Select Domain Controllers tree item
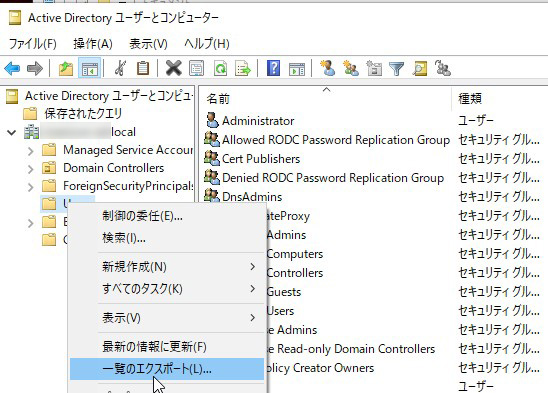Viewport: 548px width, 393px height. click(114, 168)
